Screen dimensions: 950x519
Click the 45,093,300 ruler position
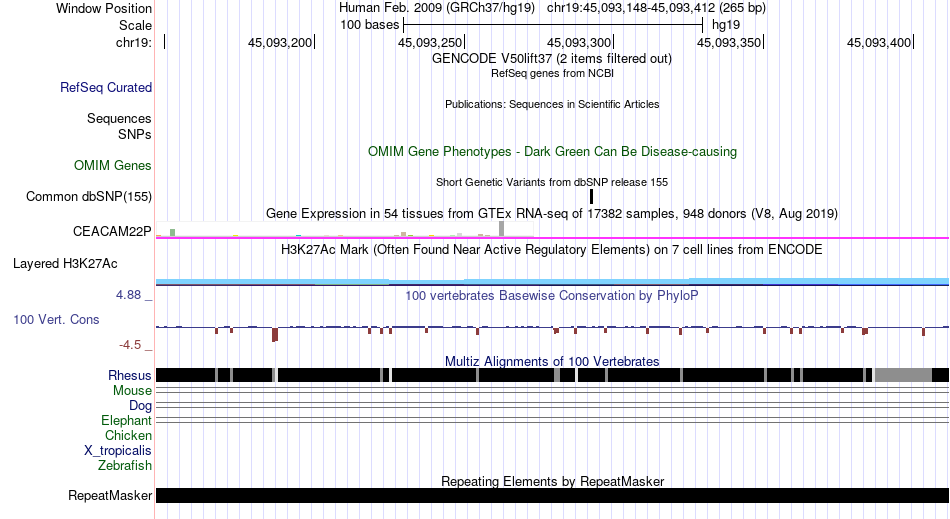pos(579,42)
